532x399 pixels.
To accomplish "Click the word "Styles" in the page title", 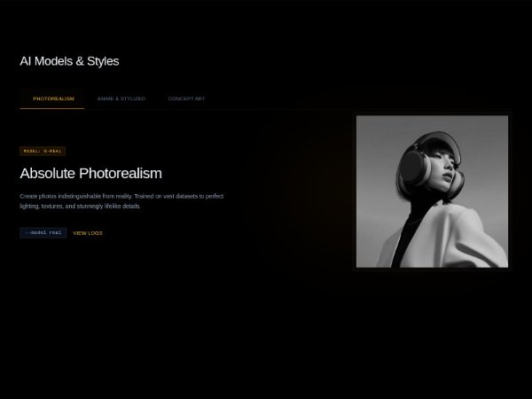I will 103,61.
